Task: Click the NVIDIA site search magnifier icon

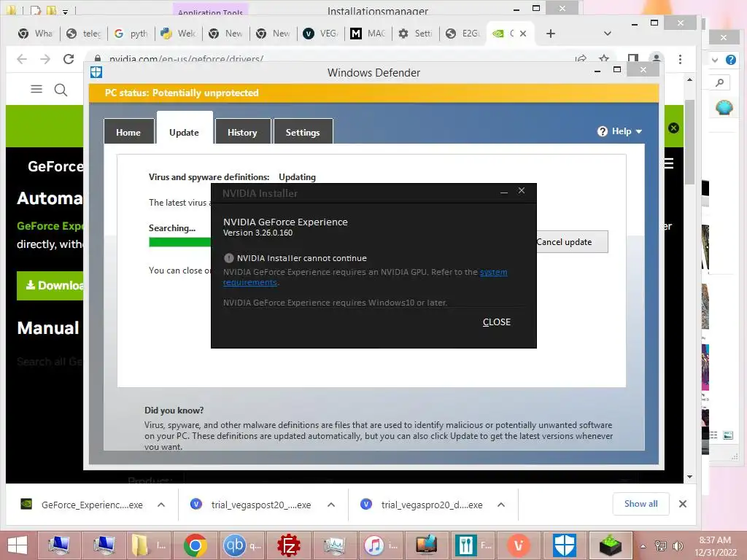Action: pyautogui.click(x=61, y=90)
